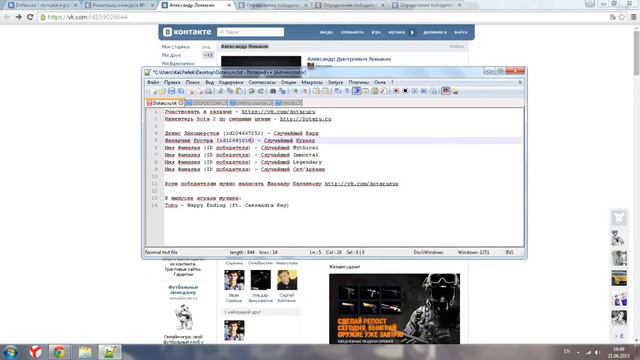Open the Поиск menu

point(193,82)
